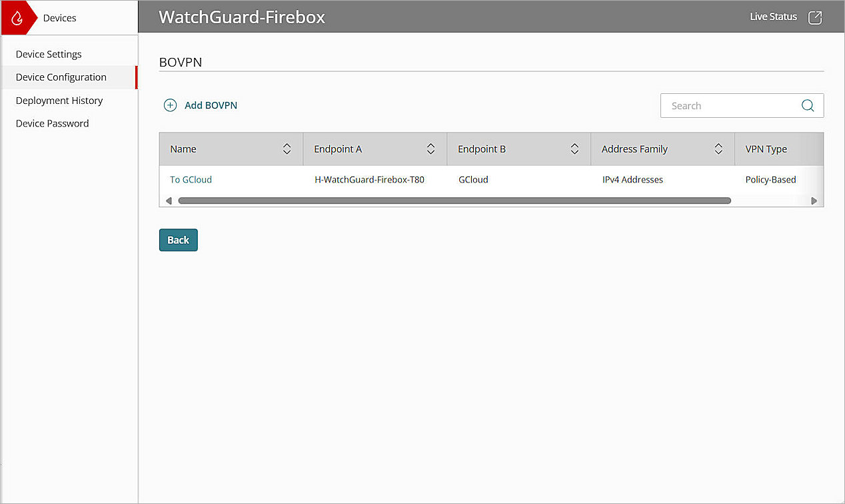Open Deployment History from the sidebar
This screenshot has width=845, height=504.
(x=59, y=100)
